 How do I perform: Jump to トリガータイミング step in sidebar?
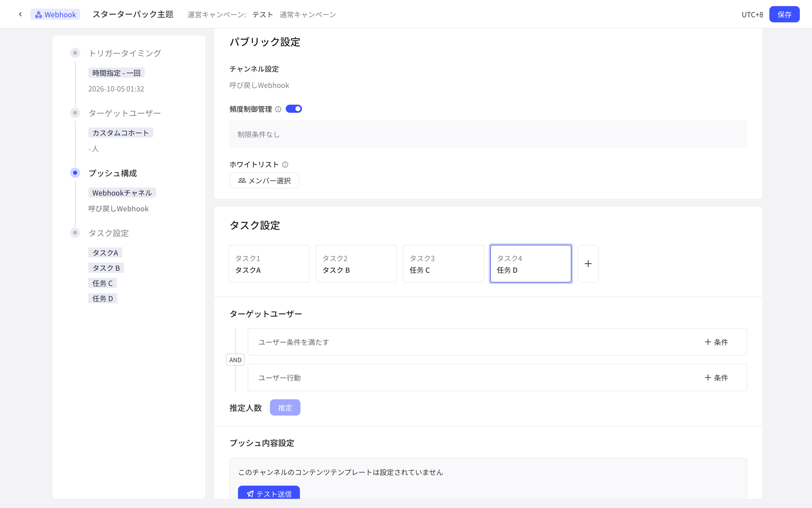(x=125, y=53)
